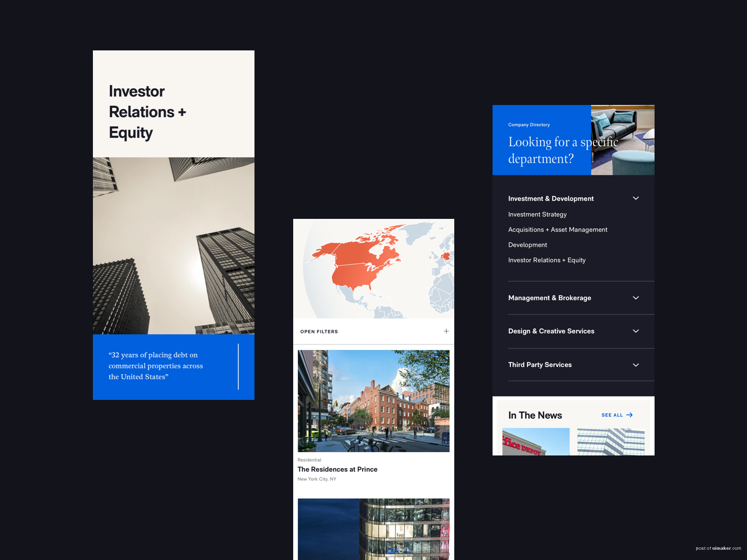Collapse the Investment & Development chevron
The image size is (747, 560).
point(636,198)
